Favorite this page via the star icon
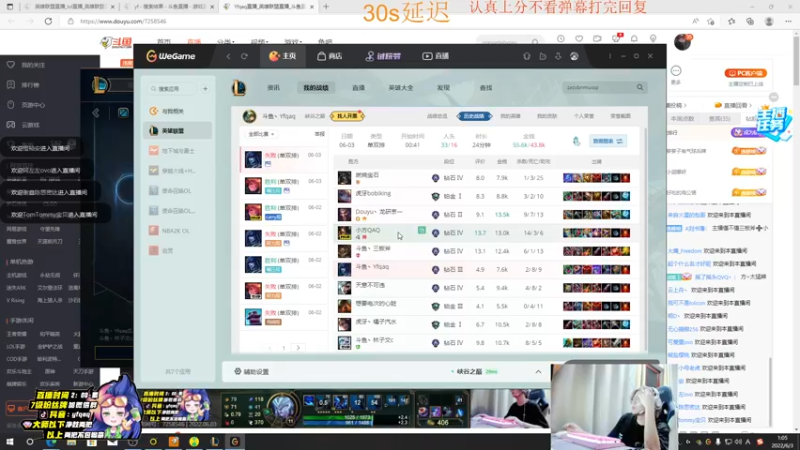800x450 pixels. pos(711,21)
